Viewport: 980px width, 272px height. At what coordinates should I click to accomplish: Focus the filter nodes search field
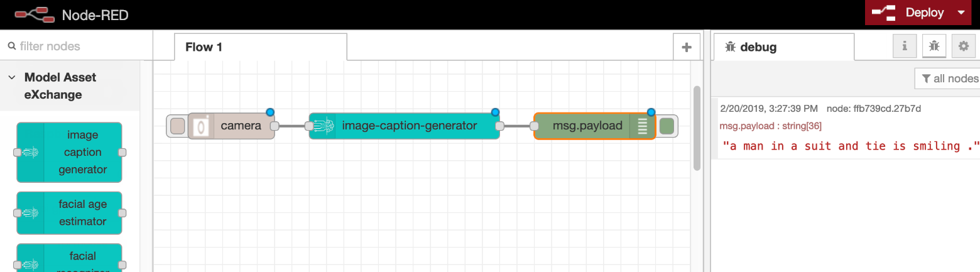(x=76, y=46)
